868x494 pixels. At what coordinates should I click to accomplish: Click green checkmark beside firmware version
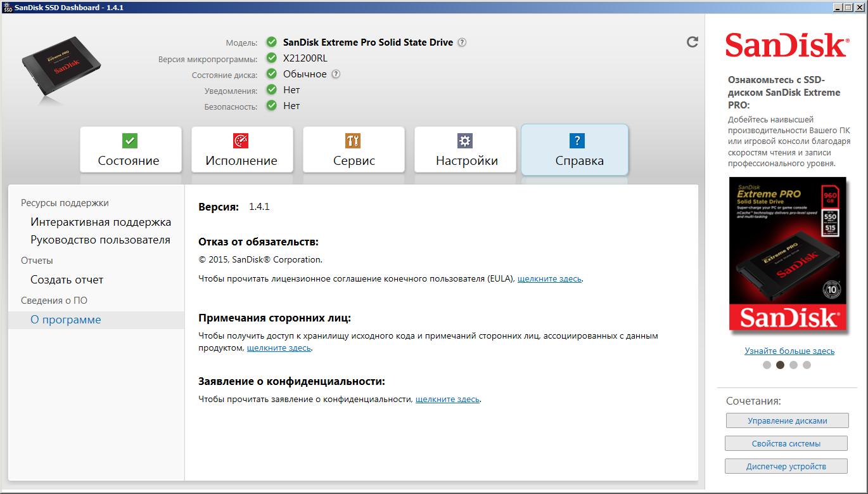272,58
